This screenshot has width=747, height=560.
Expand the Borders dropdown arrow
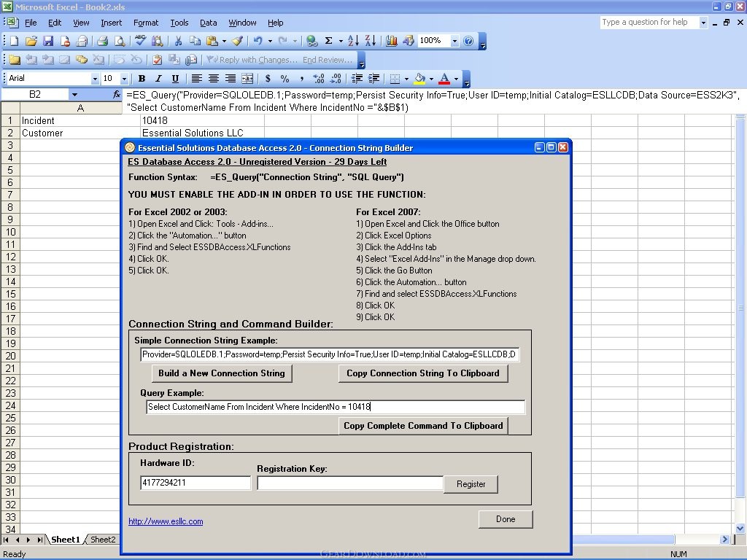tap(406, 79)
